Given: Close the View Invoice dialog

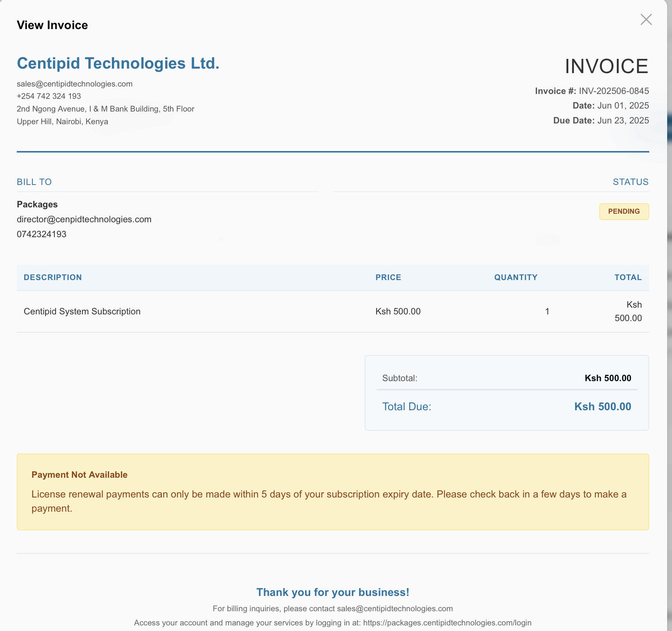Looking at the screenshot, I should click(x=646, y=19).
